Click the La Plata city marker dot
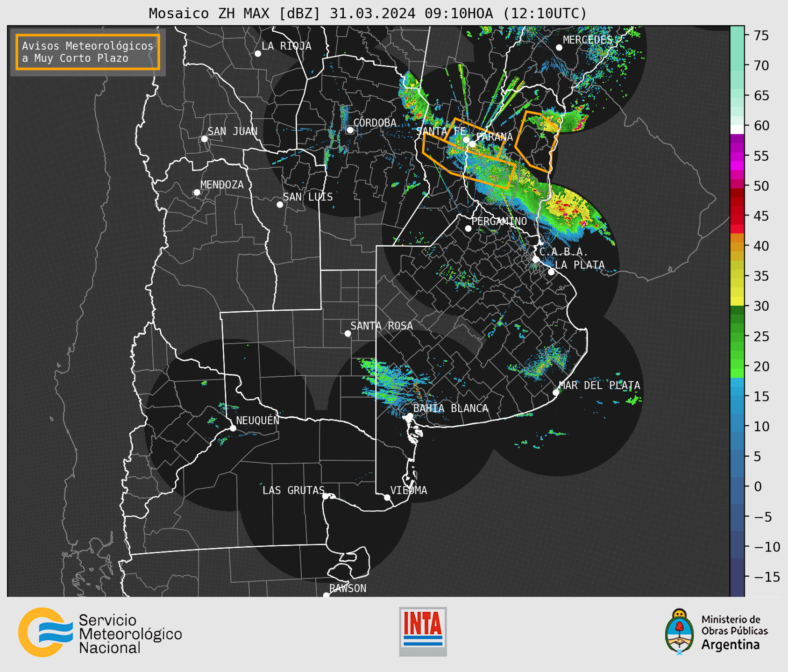The height and width of the screenshot is (672, 788). [x=551, y=272]
